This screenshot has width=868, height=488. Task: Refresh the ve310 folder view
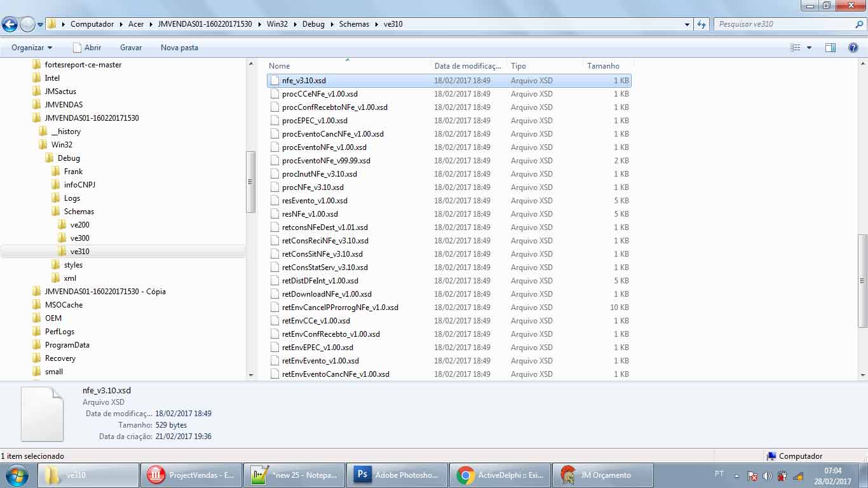[x=702, y=24]
